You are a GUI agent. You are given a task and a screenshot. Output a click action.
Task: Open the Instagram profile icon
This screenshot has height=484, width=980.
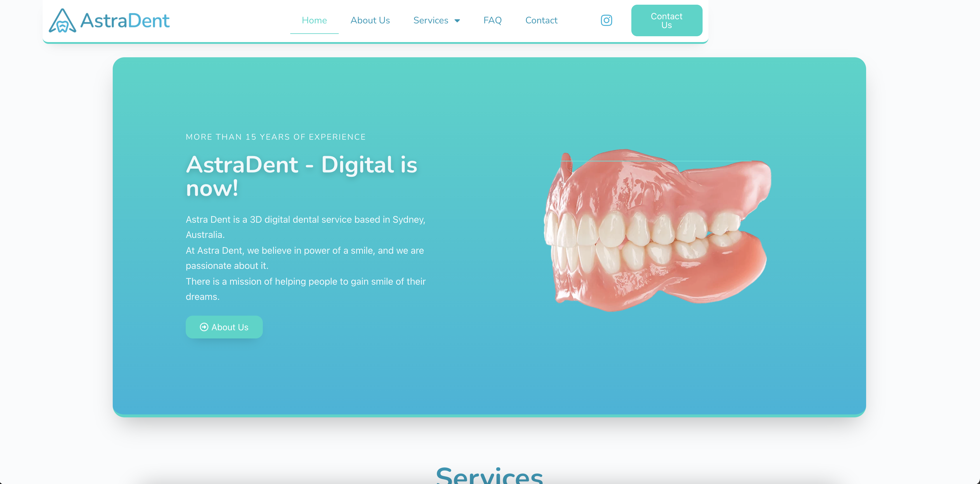pos(606,20)
